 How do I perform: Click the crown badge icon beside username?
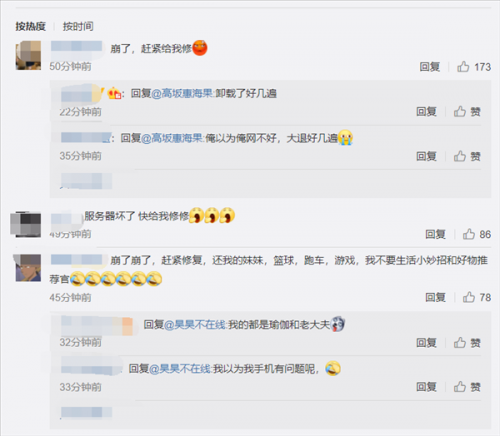(114, 93)
